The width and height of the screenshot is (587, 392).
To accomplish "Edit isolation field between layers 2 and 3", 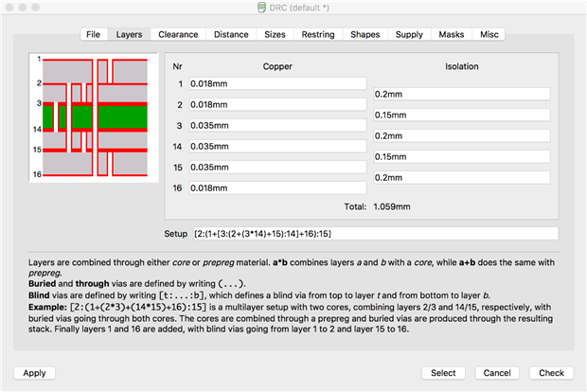I will [462, 115].
